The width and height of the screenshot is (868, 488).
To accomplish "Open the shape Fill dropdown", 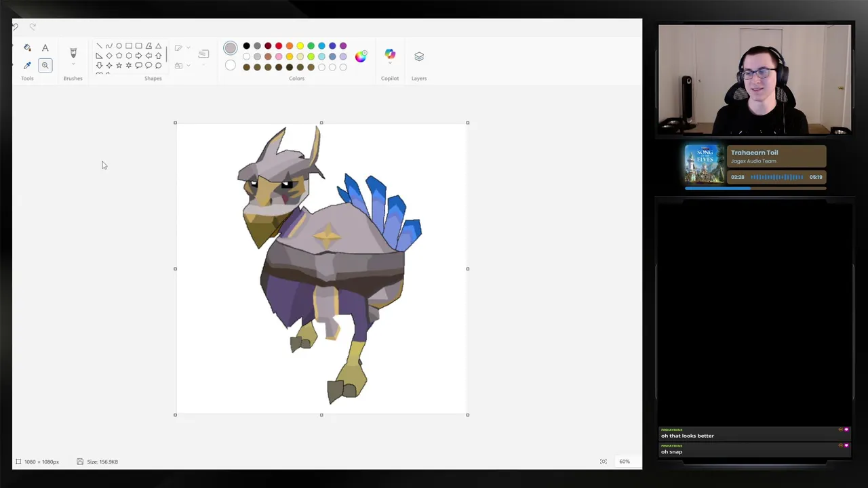I will click(x=182, y=66).
